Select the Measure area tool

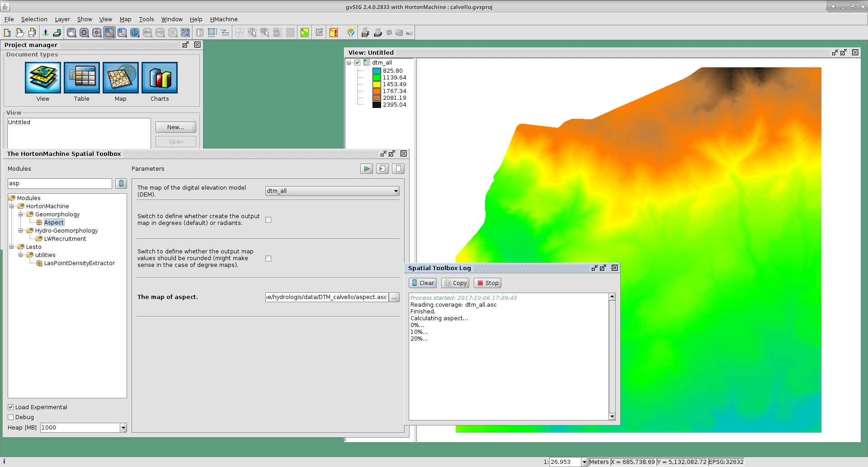point(212,33)
